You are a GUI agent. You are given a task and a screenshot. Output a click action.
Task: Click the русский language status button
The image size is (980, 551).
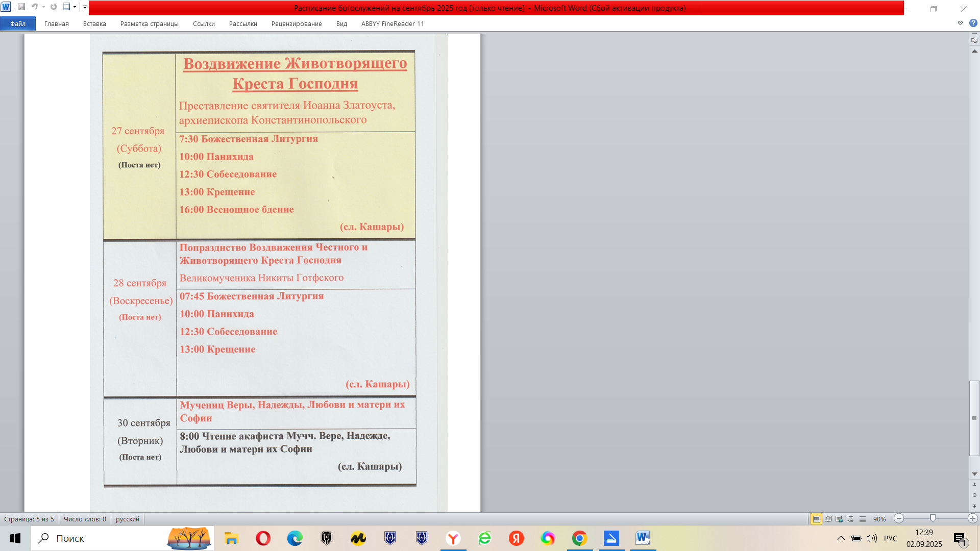(x=128, y=519)
